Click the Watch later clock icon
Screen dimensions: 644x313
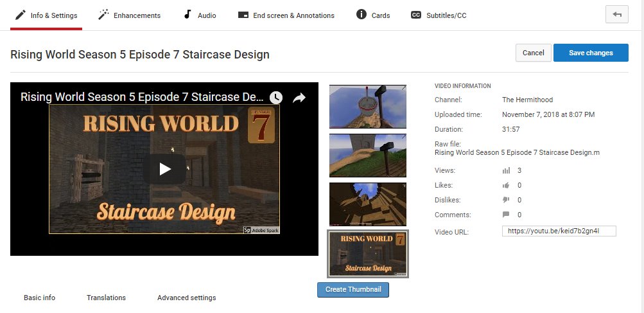click(276, 98)
